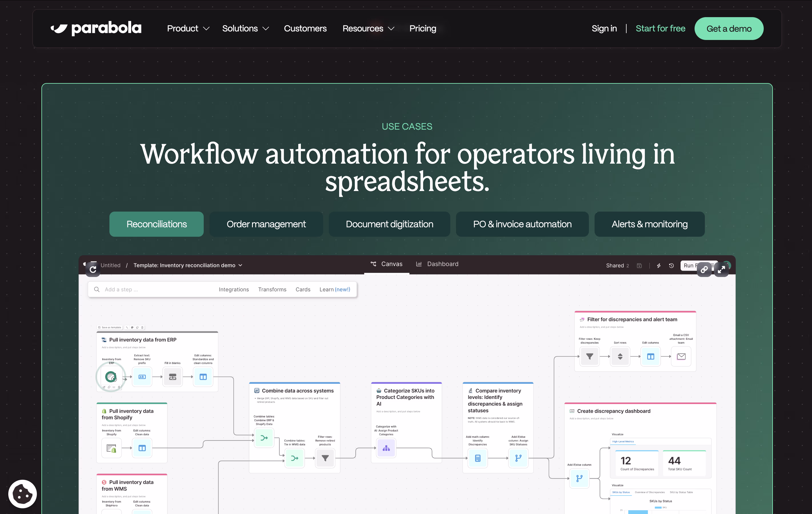
Task: Click the copy link icon
Action: 704,270
